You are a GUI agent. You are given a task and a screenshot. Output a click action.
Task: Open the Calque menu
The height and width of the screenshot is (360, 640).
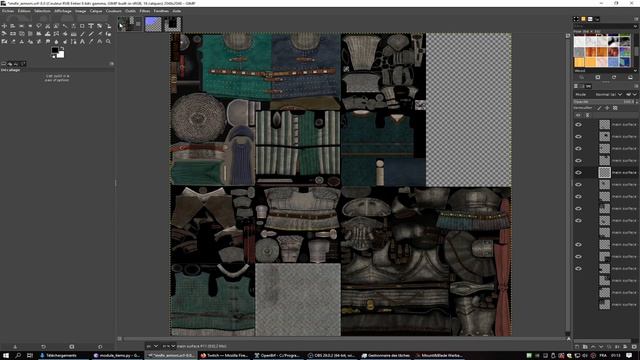[x=96, y=11]
